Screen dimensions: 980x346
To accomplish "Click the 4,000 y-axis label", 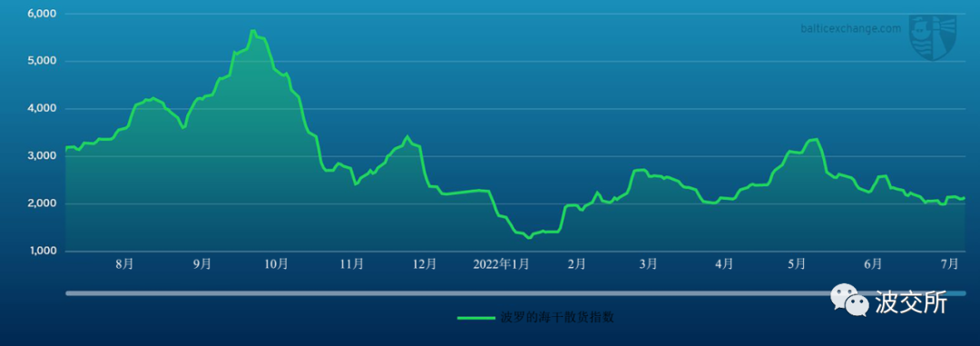I will (41, 109).
